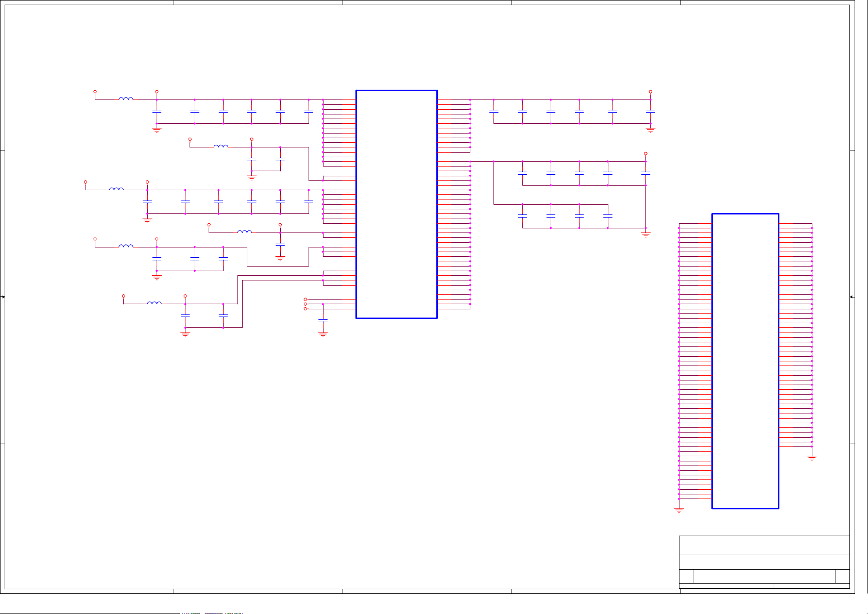Select the inductor in the topmost-left power rail
Image resolution: width=868 pixels, height=614 pixels.
point(126,99)
